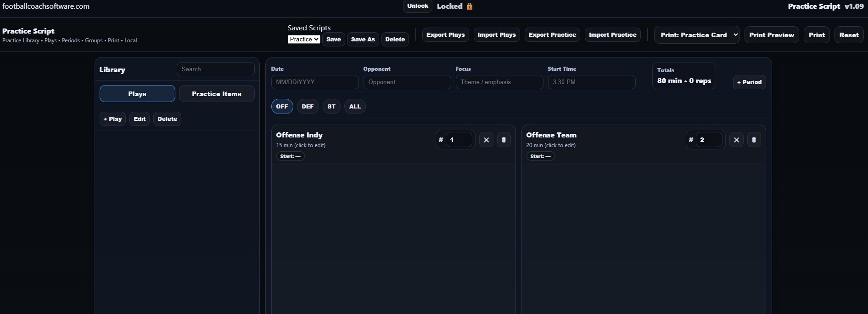Switch filter to ST
The image size is (868, 314).
pos(331,106)
